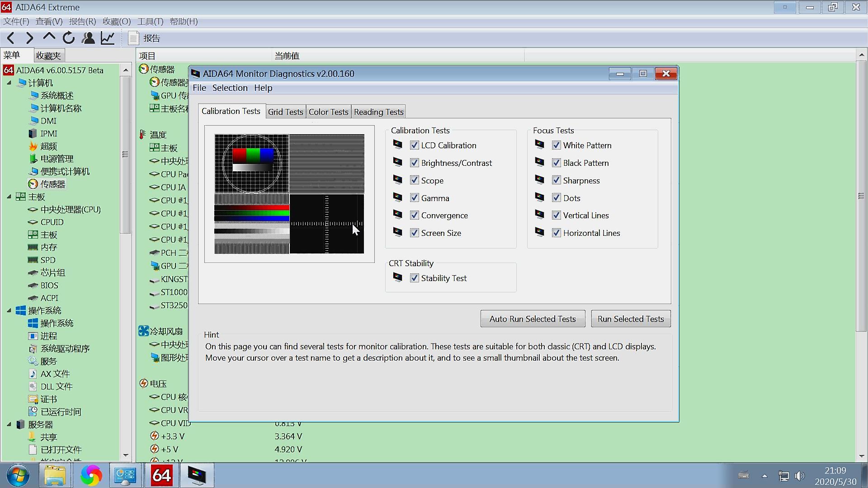The width and height of the screenshot is (868, 488).
Task: Auto Run all selected calibration tests
Action: pyautogui.click(x=533, y=319)
